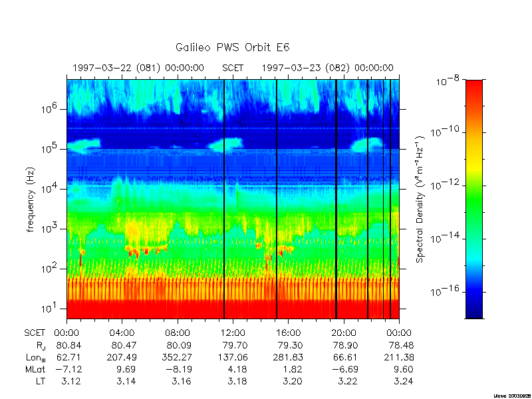
Task: Click the radial distance value 78.90
Action: 345,345
